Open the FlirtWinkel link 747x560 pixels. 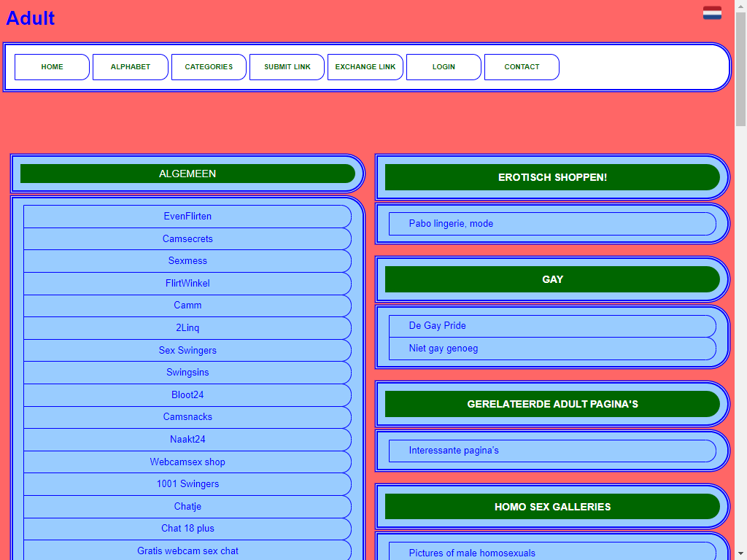(x=187, y=284)
